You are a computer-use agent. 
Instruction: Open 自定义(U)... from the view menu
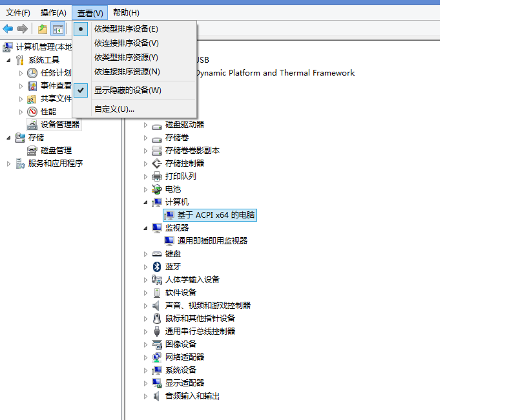[114, 109]
